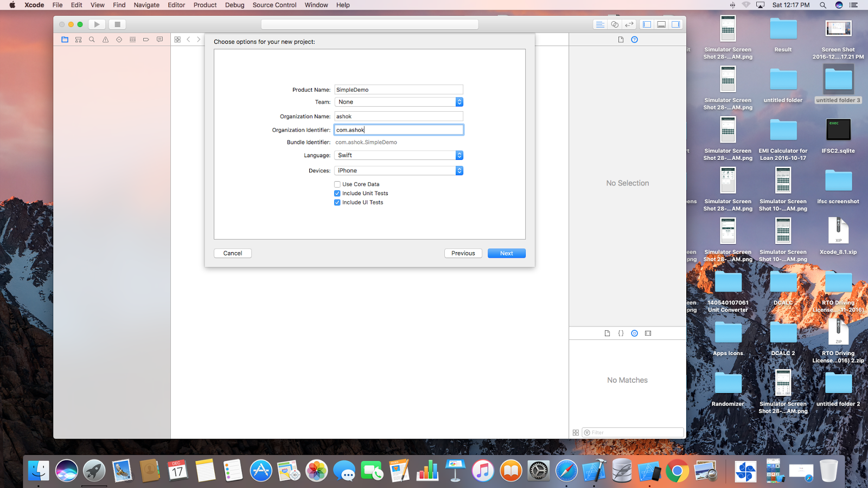Open the Find navigator
Image resolution: width=868 pixels, height=488 pixels.
pos(92,40)
